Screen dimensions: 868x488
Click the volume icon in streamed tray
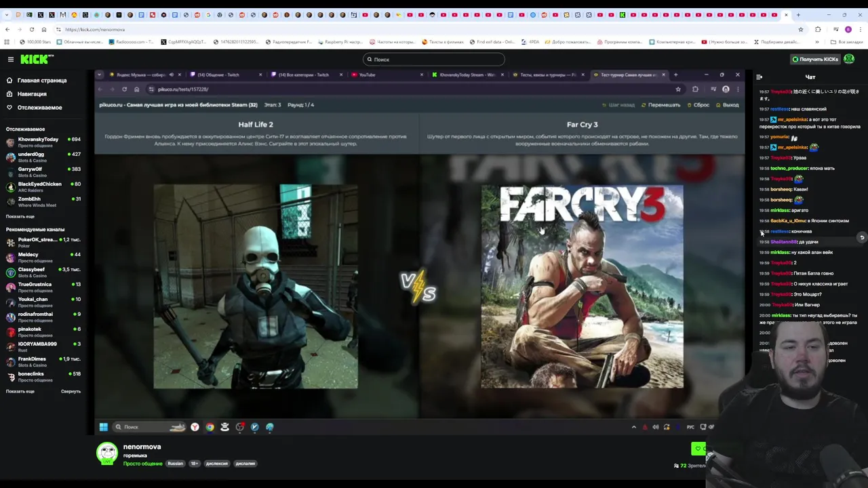coord(655,427)
